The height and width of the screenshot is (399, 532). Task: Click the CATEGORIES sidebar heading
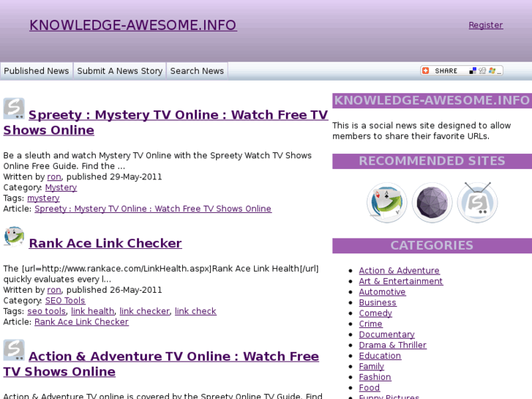click(x=432, y=245)
